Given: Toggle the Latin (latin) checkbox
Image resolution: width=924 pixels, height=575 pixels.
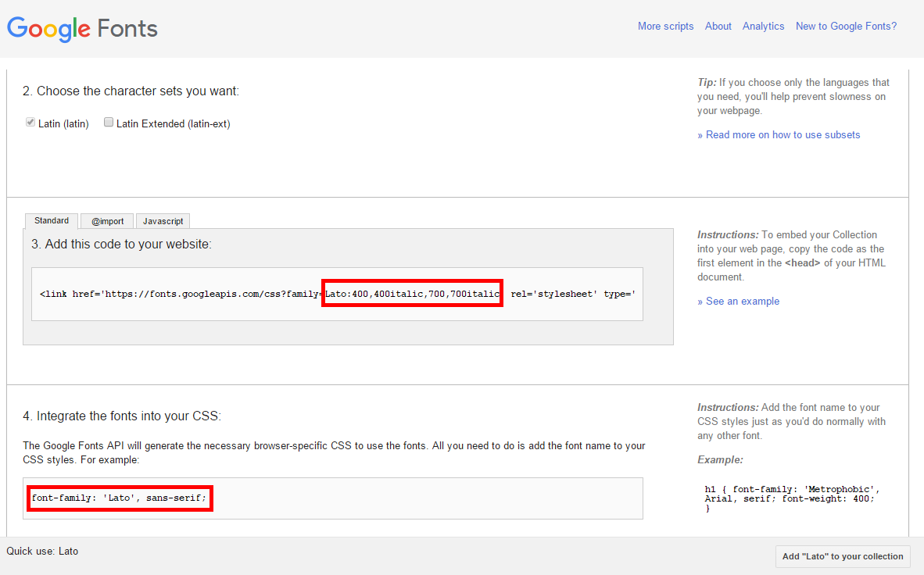Looking at the screenshot, I should pos(30,122).
